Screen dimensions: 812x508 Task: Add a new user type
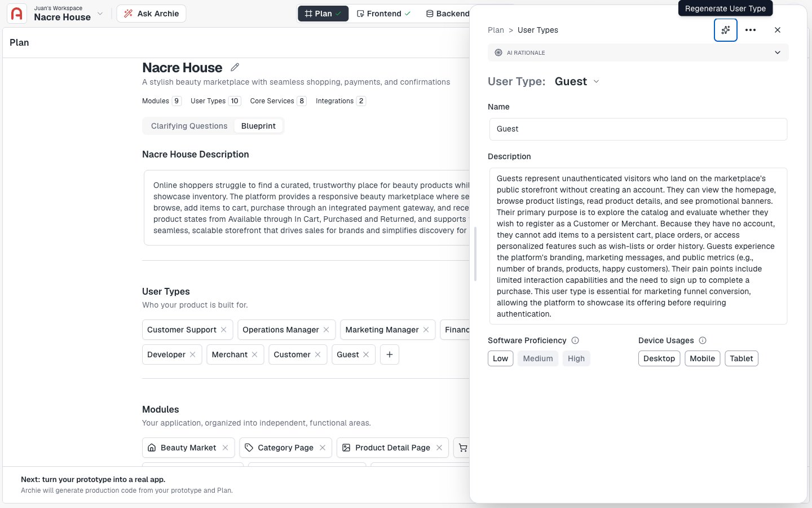[390, 354]
